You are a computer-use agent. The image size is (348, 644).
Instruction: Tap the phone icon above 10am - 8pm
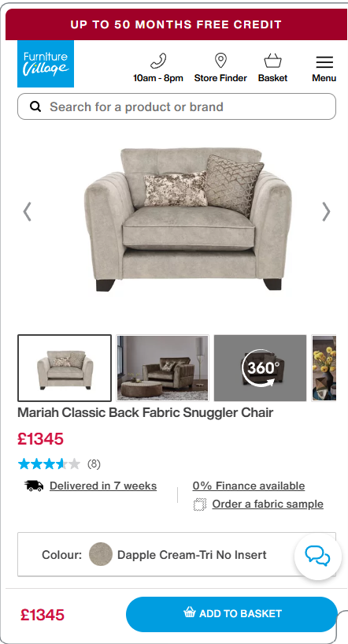(x=158, y=61)
